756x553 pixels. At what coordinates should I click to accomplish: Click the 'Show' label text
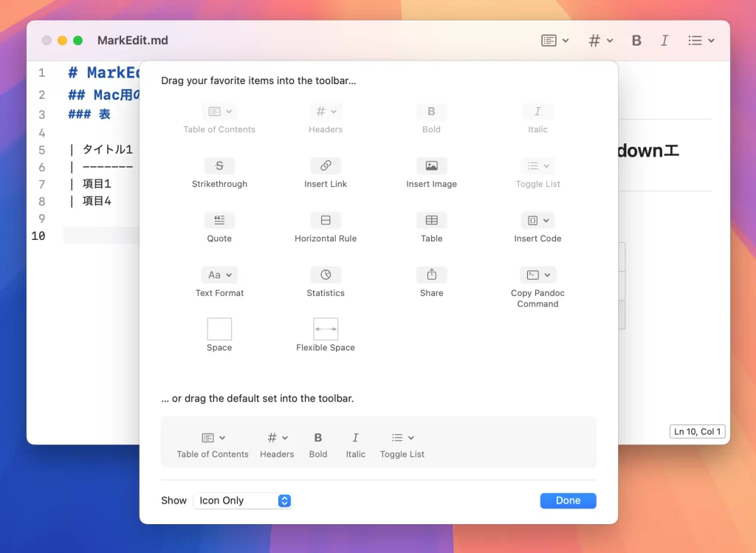(x=173, y=501)
